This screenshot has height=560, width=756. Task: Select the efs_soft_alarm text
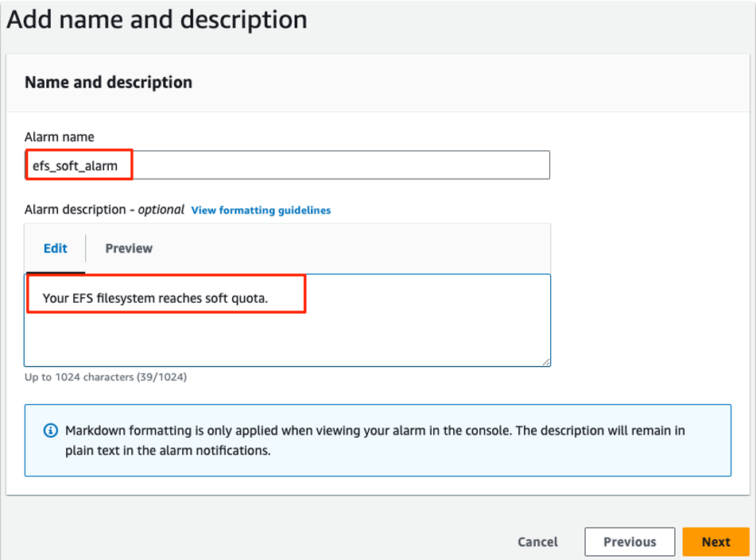(x=77, y=164)
